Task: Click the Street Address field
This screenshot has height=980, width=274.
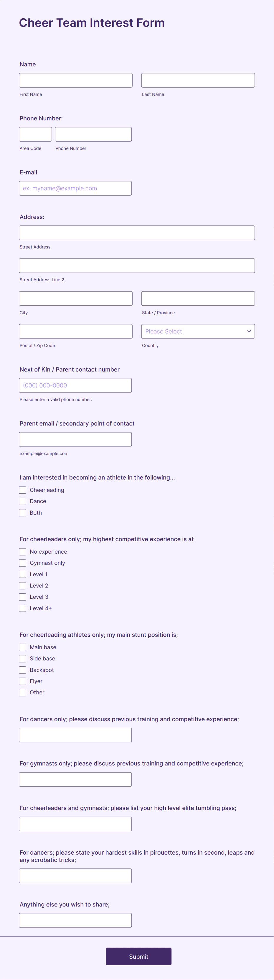Action: coord(137,233)
